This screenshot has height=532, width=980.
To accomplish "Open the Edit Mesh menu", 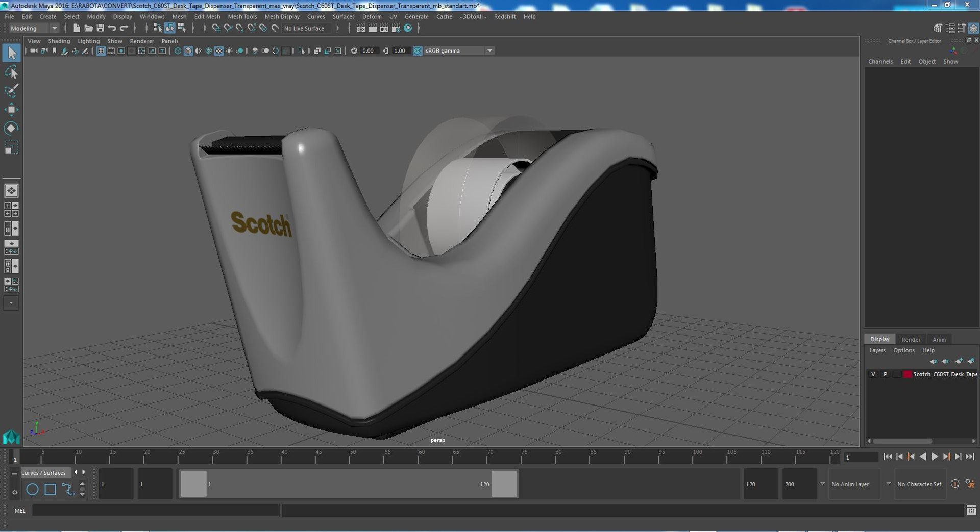I will coord(207,16).
